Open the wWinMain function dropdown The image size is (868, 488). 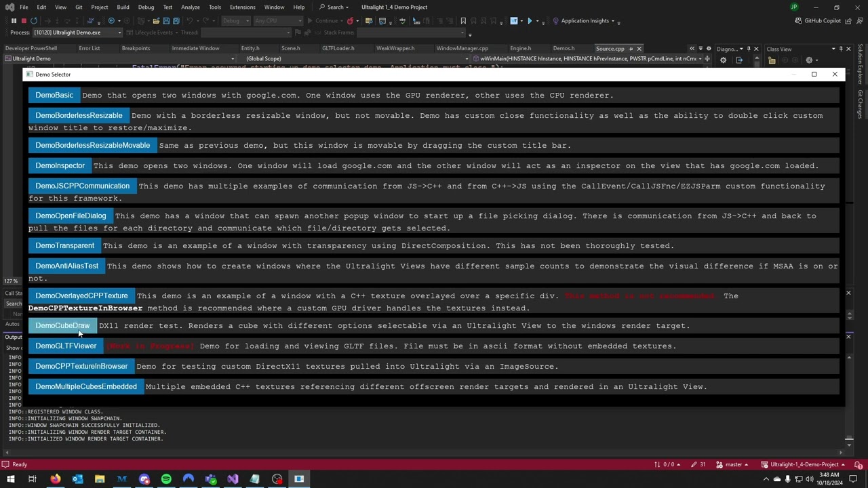click(589, 59)
